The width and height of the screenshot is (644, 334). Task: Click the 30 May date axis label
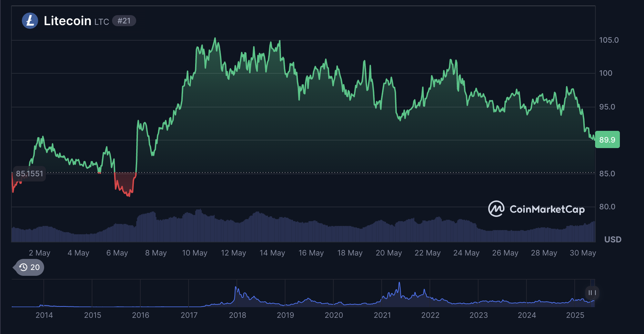[x=583, y=253]
